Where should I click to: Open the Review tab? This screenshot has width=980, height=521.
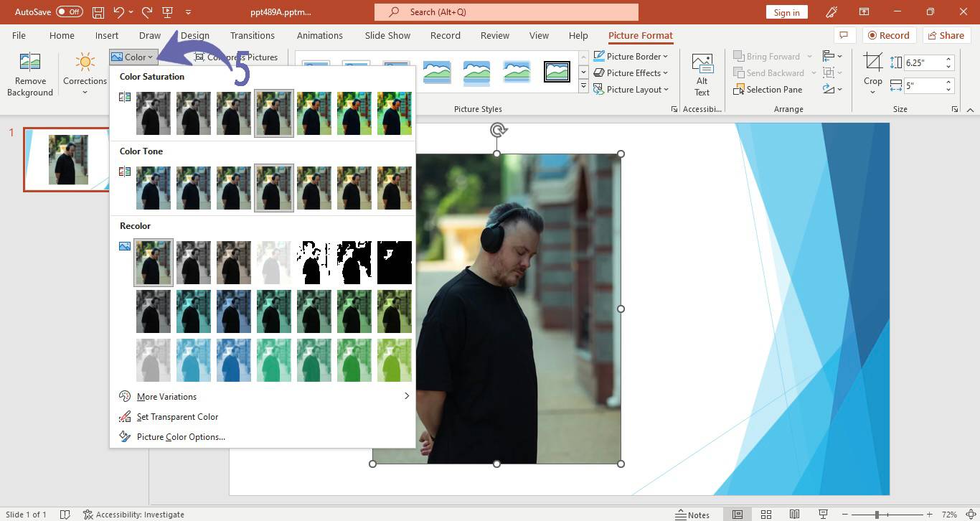point(494,35)
